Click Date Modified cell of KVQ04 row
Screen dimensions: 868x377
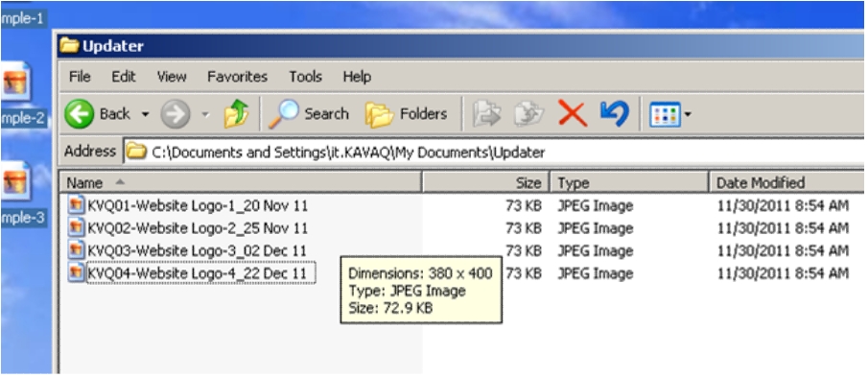click(x=783, y=273)
